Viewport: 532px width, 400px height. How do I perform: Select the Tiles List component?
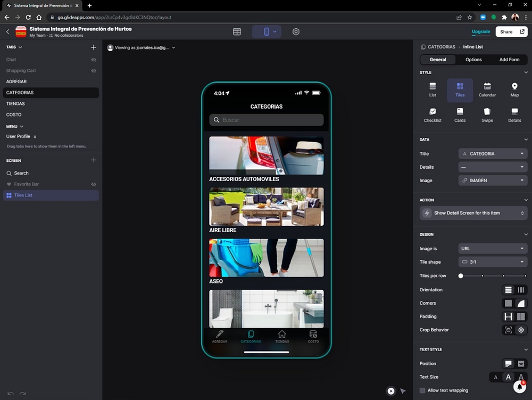[51, 195]
